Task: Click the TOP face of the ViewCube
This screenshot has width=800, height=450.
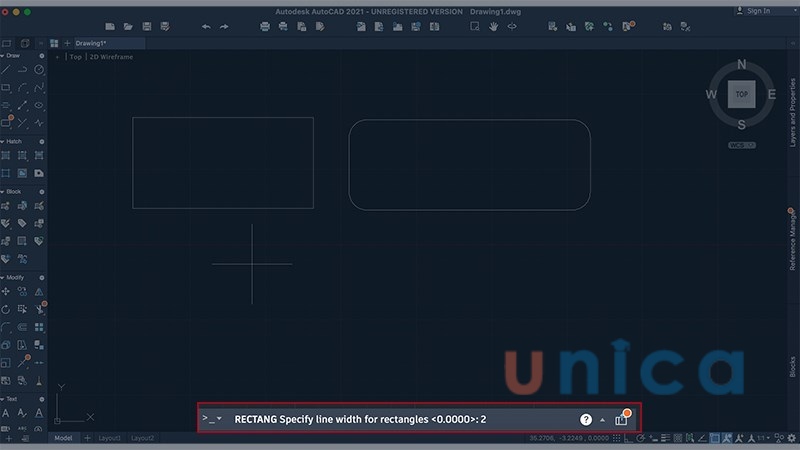Action: tap(741, 94)
